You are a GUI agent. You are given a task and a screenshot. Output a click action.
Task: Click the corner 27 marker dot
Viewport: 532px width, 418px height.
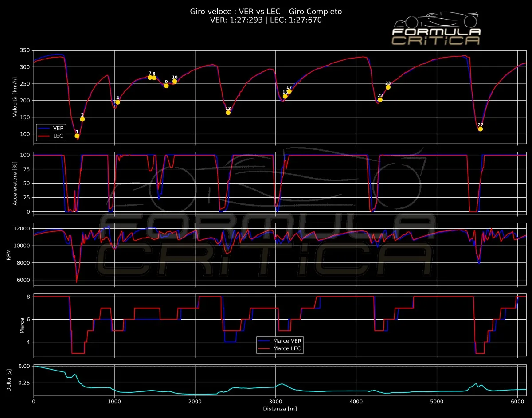point(480,129)
